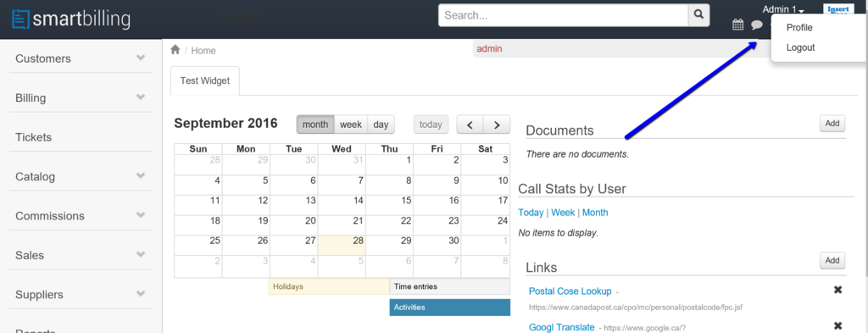Image resolution: width=868 pixels, height=333 pixels.
Task: Show call stats for Month
Action: (595, 213)
